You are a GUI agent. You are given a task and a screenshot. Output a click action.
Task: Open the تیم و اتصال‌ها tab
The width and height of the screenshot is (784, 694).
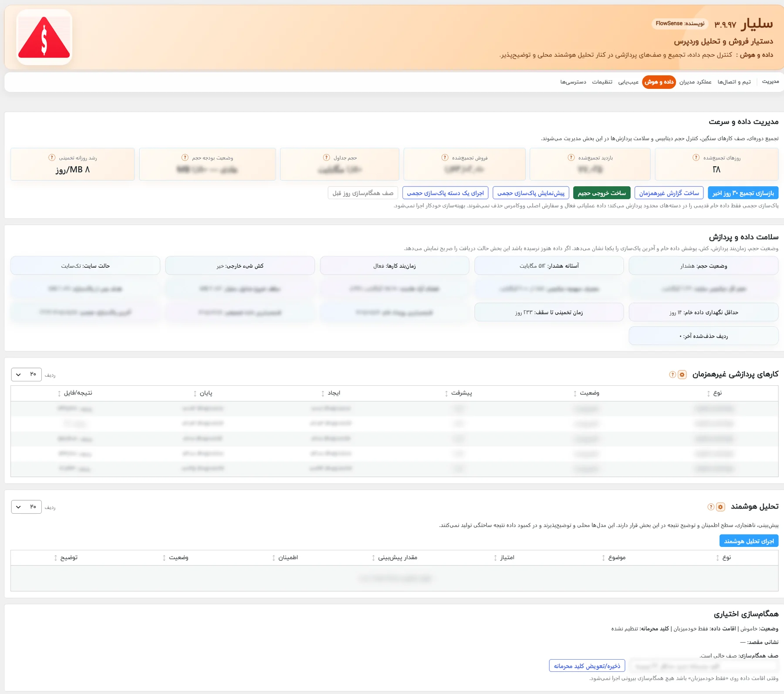click(x=734, y=82)
